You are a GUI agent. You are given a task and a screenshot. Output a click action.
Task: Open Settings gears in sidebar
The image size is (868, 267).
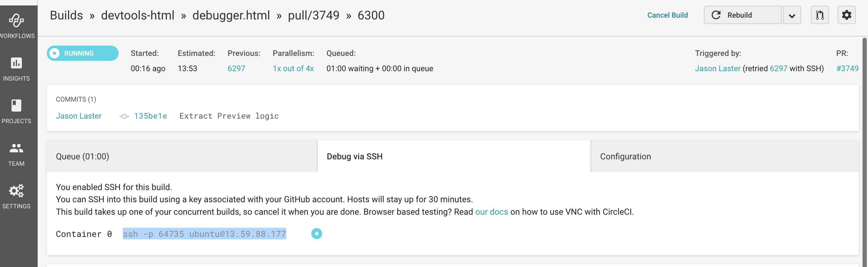(16, 196)
